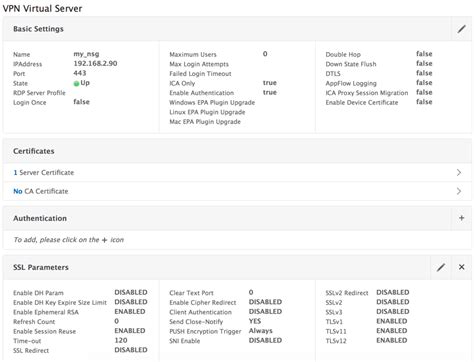474x362 pixels.
Task: Click the green Up state indicator
Action: point(76,83)
